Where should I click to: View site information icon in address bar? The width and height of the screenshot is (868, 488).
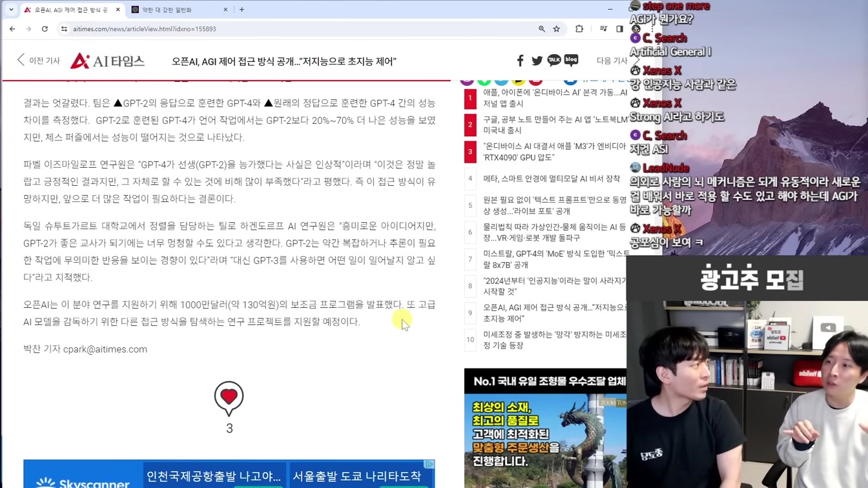tap(64, 29)
